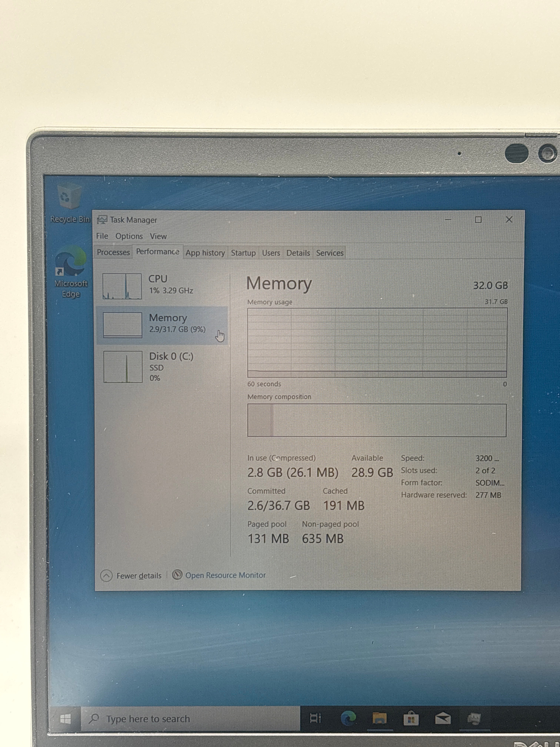This screenshot has height=747, width=560.
Task: Click the 31.7 GB graph maximum label
Action: coord(496,302)
